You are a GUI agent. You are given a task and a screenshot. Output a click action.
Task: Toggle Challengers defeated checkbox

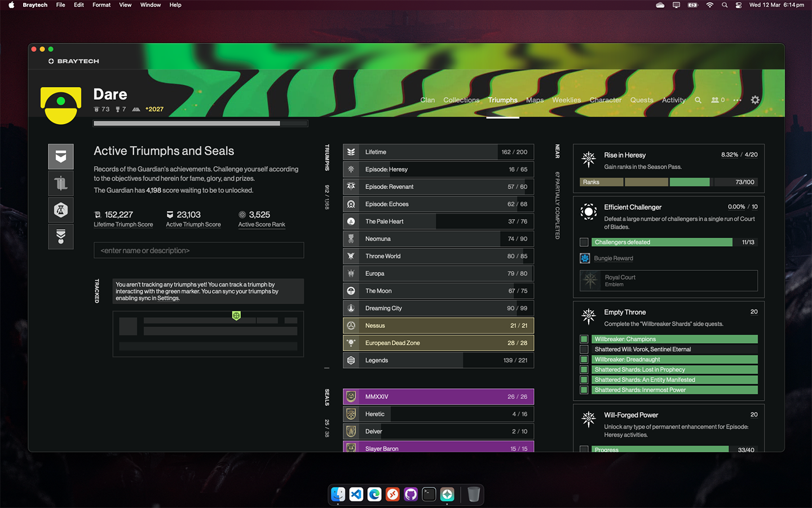coord(584,242)
